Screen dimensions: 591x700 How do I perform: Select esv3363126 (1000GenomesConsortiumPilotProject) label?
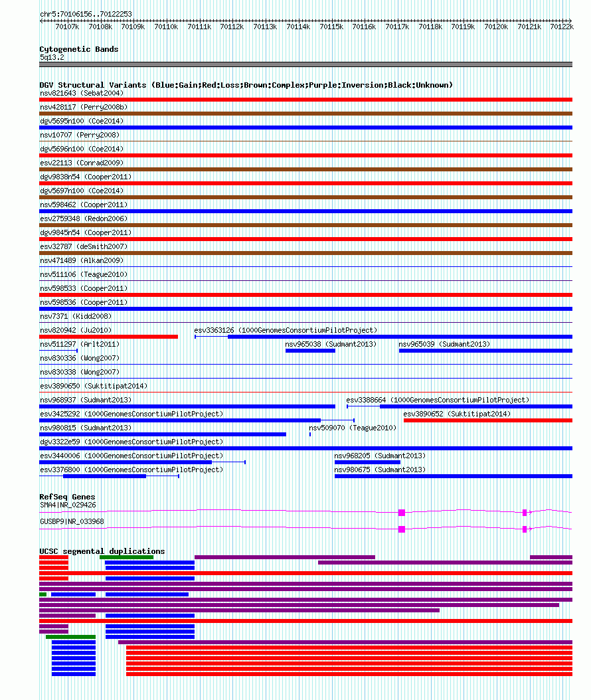[286, 330]
